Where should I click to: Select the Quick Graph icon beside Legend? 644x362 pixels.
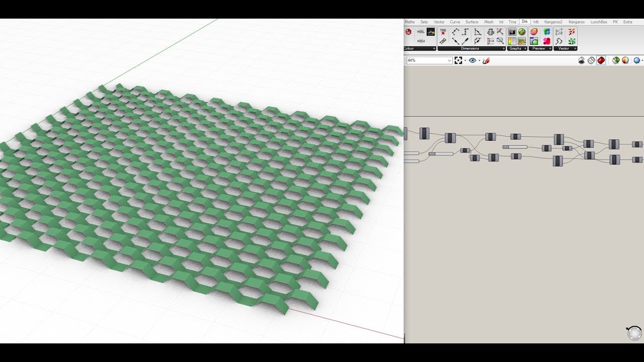pos(522,41)
